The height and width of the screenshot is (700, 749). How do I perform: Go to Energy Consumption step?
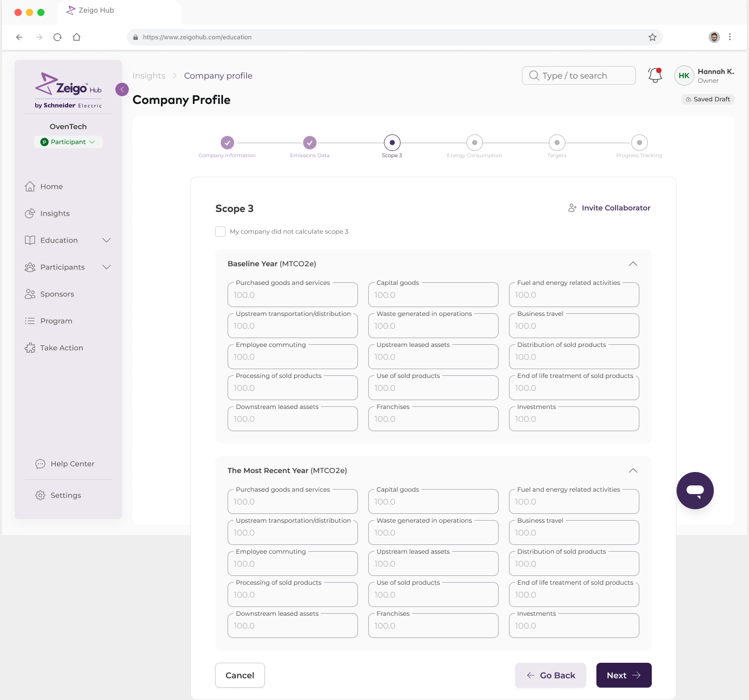coord(474,143)
